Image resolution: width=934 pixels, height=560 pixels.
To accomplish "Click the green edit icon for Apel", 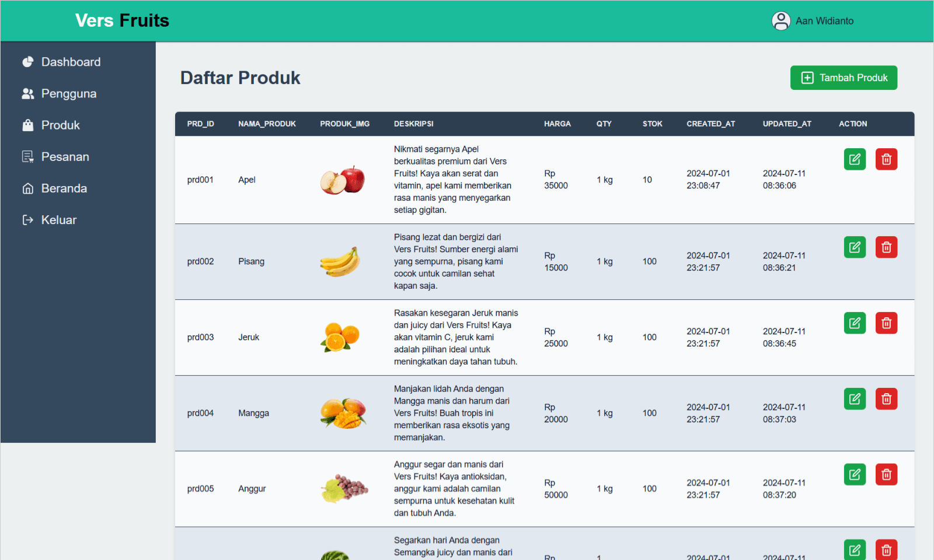I will pos(855,159).
